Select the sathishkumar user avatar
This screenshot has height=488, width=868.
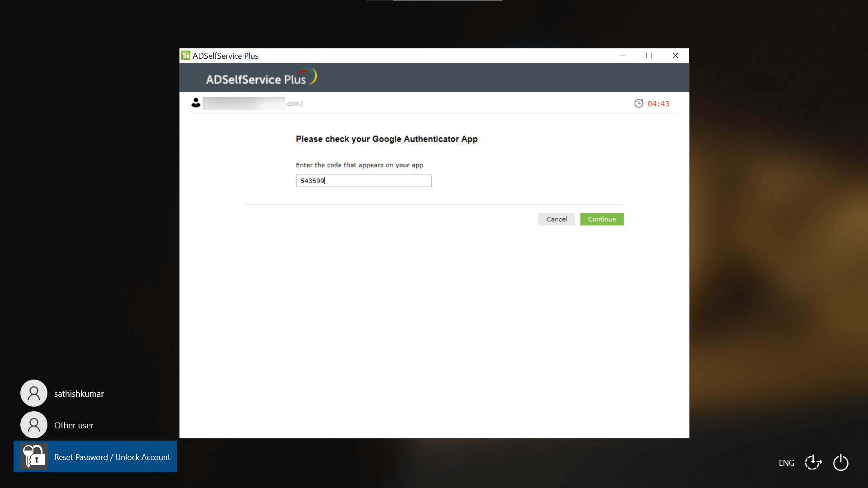34,393
